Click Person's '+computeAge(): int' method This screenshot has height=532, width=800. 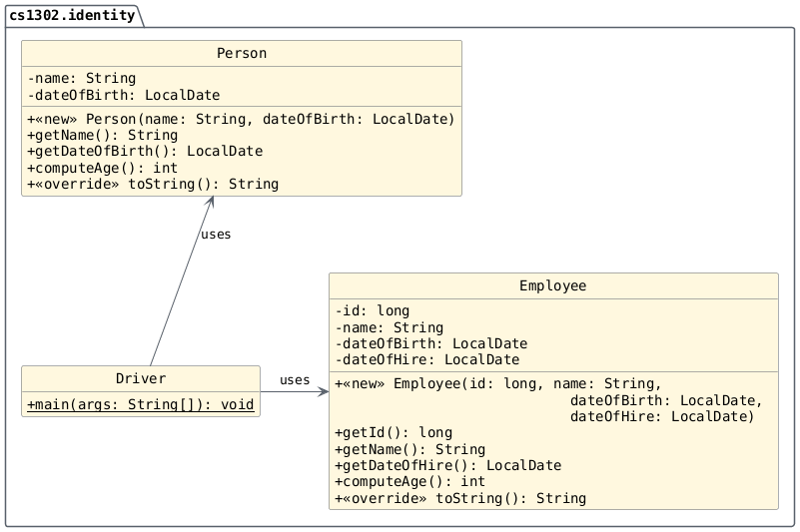(x=103, y=168)
